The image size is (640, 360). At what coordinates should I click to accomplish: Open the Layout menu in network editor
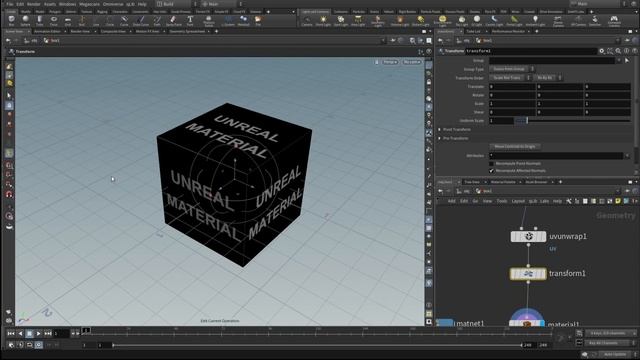tap(518, 201)
